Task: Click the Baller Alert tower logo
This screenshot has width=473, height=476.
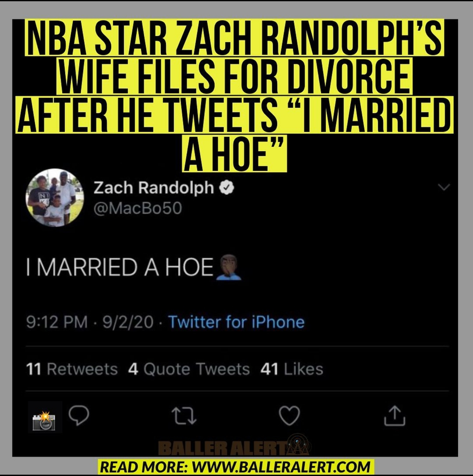Action: tap(297, 444)
